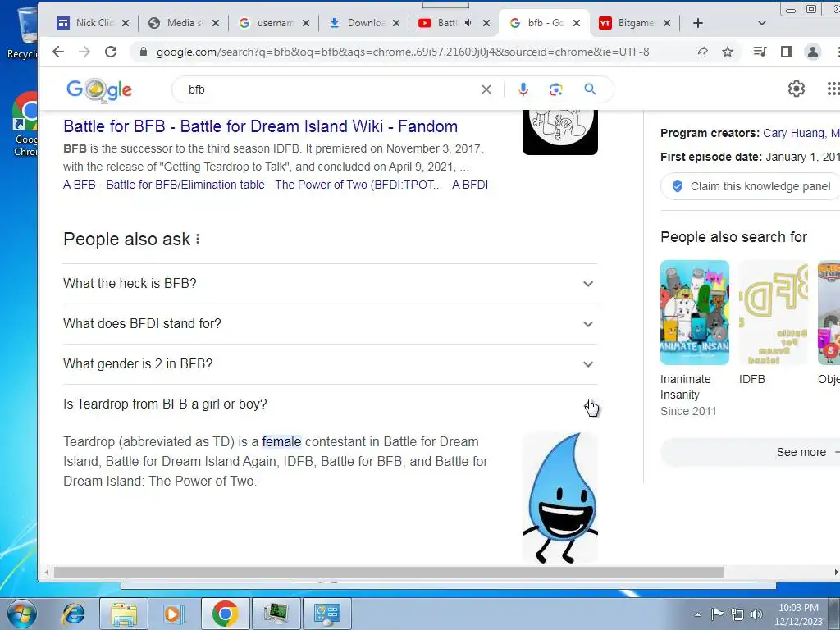Expand "What does BFDI stand for?"
The image size is (840, 630).
pyautogui.click(x=330, y=323)
